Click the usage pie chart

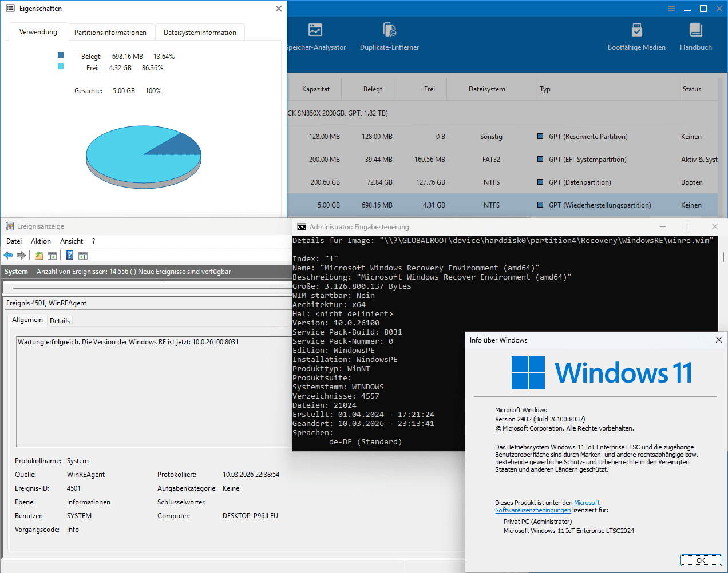point(144,157)
